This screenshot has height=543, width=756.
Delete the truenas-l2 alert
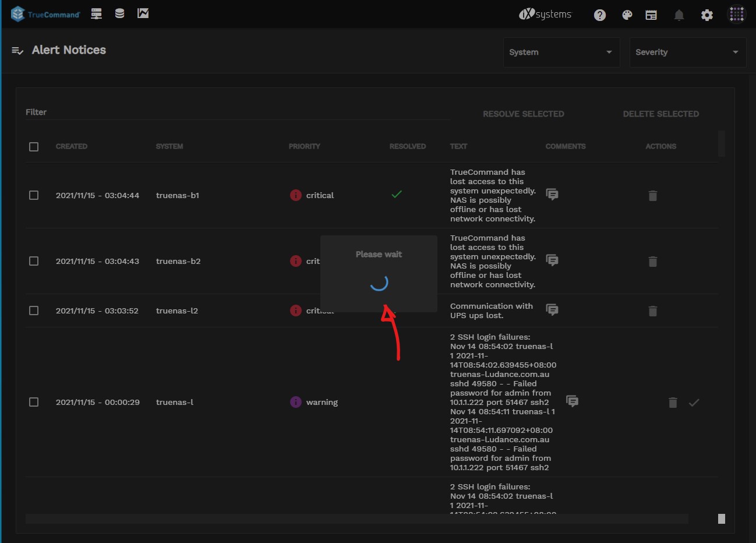coord(653,311)
